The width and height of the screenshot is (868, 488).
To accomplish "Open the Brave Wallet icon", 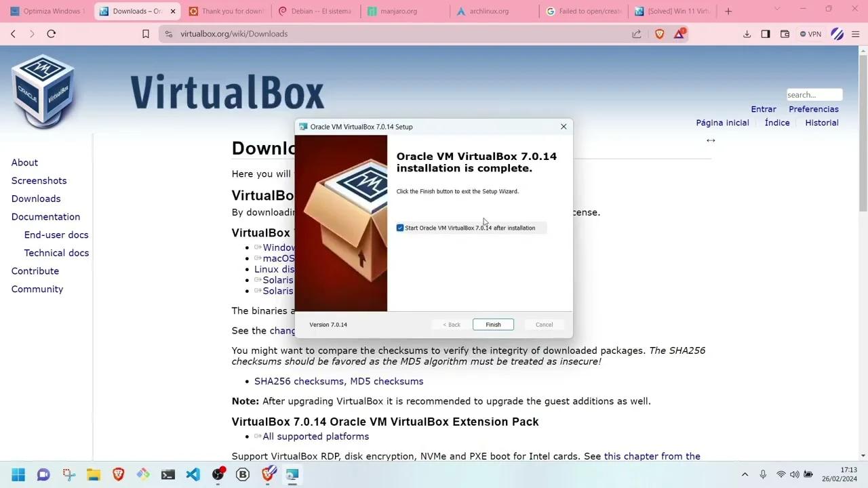I will [785, 34].
